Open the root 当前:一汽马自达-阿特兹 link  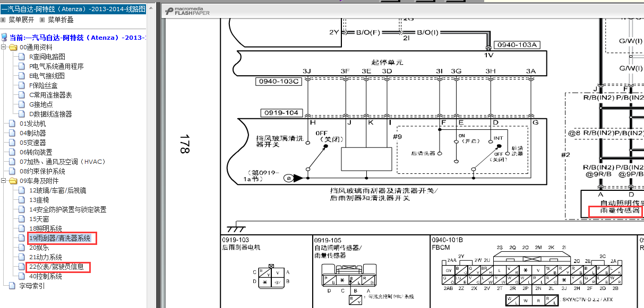(78, 38)
